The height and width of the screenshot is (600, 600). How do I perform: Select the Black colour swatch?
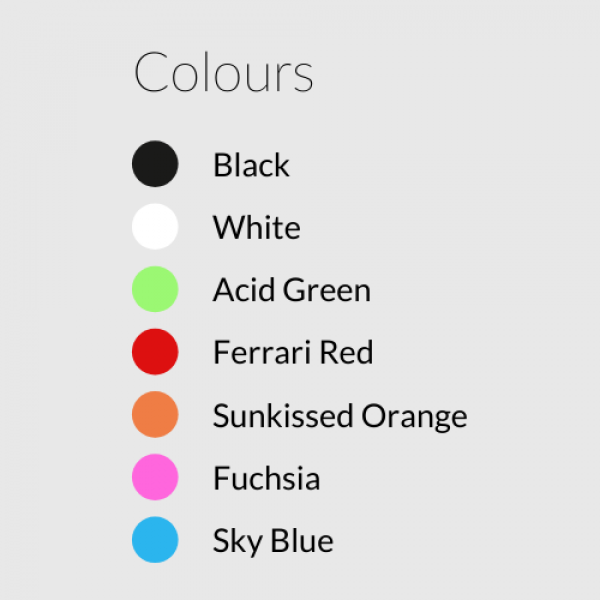[155, 164]
